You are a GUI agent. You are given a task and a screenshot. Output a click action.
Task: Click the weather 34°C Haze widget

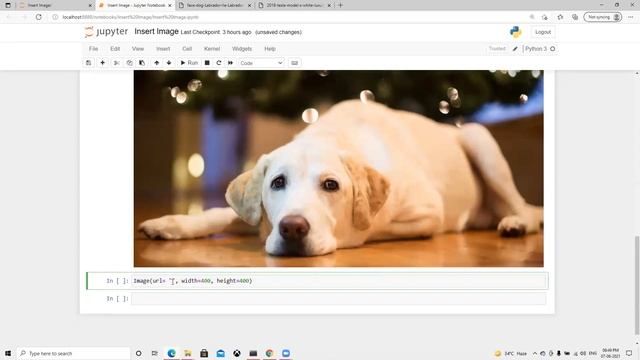[511, 353]
